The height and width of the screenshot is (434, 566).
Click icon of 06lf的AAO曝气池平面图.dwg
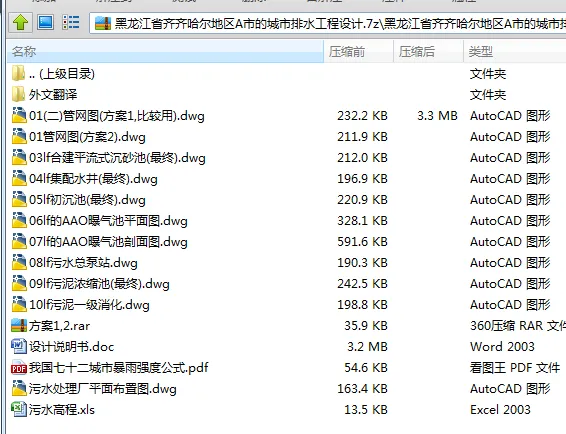click(19, 220)
